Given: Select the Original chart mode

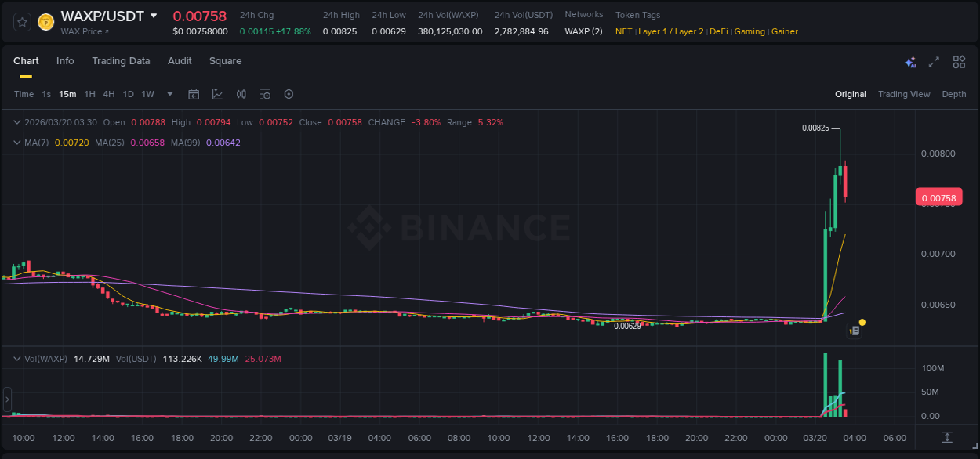Looking at the screenshot, I should tap(850, 94).
